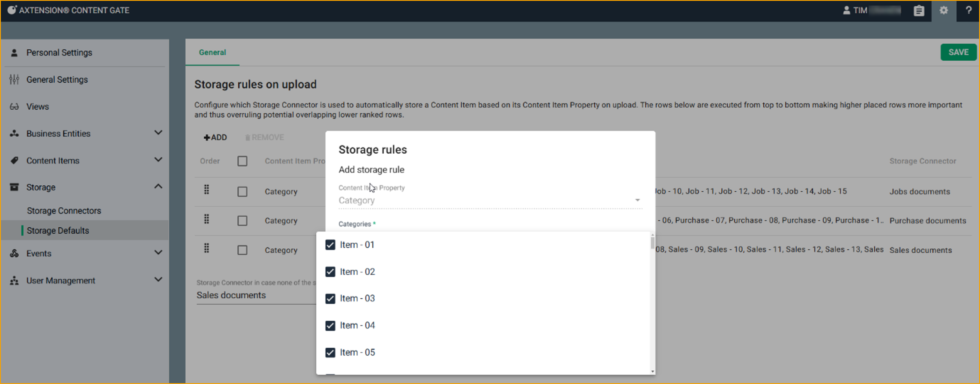The width and height of the screenshot is (980, 384).
Task: Click the User Management hierarchy icon
Action: coord(14,280)
